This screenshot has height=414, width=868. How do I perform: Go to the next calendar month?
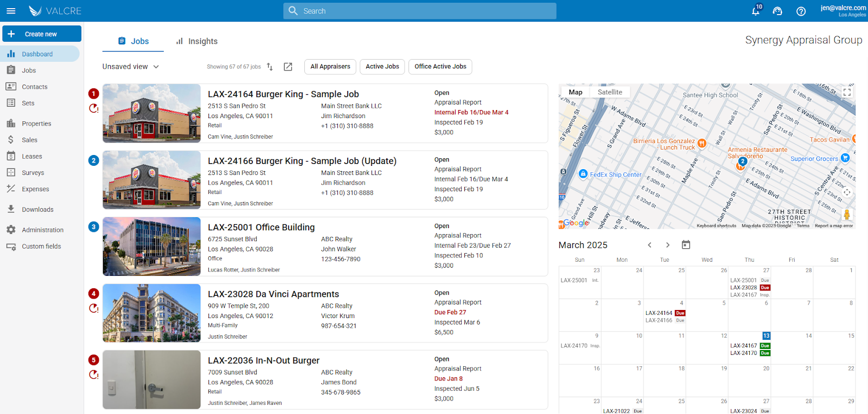click(668, 245)
